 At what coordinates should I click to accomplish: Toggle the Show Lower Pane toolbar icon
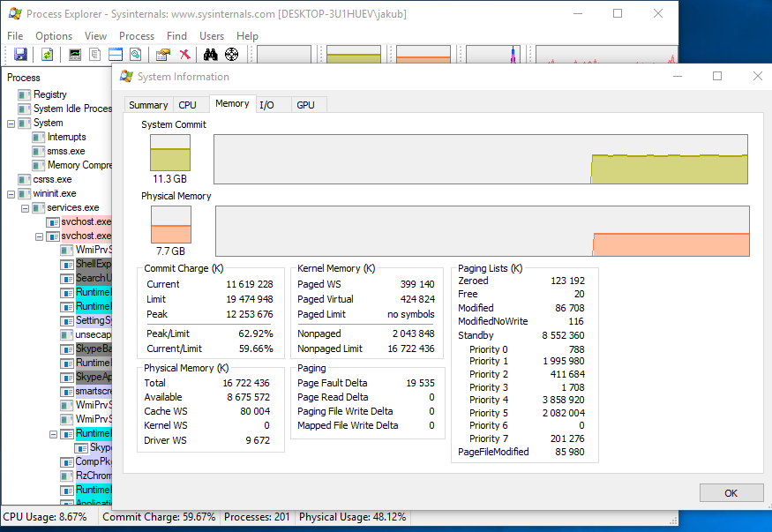pos(116,55)
